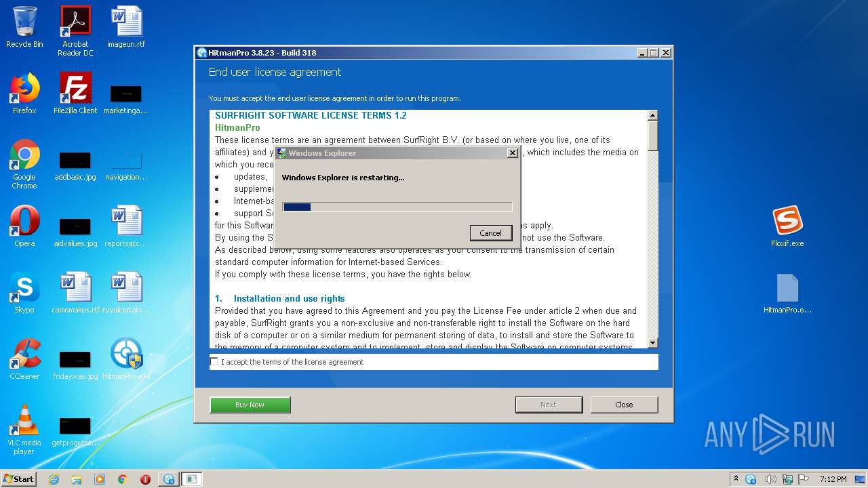Open the clock showing 7:12 PM
The width and height of the screenshot is (868, 488).
coord(833,479)
